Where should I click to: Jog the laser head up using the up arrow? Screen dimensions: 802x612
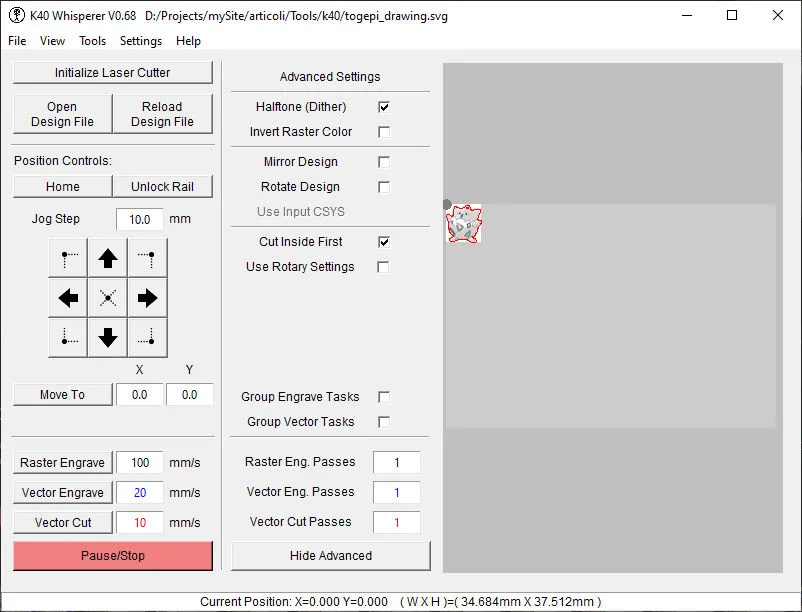click(108, 258)
